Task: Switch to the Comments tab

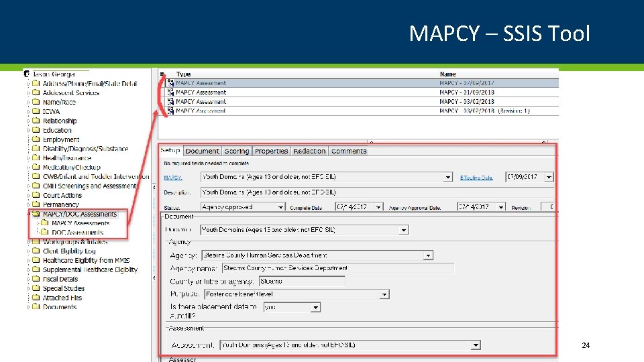Action: (349, 151)
